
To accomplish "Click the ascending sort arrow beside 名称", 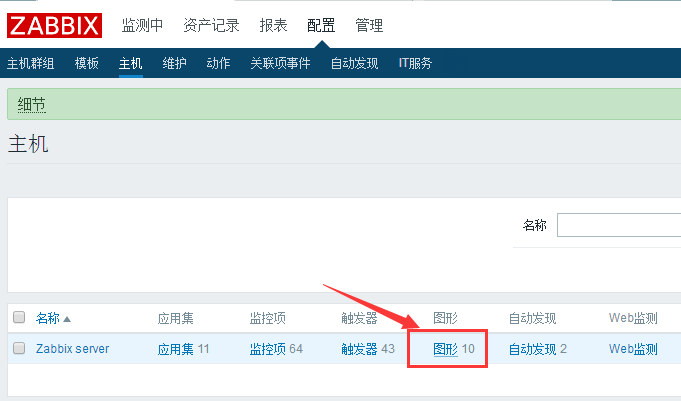I will [67, 319].
